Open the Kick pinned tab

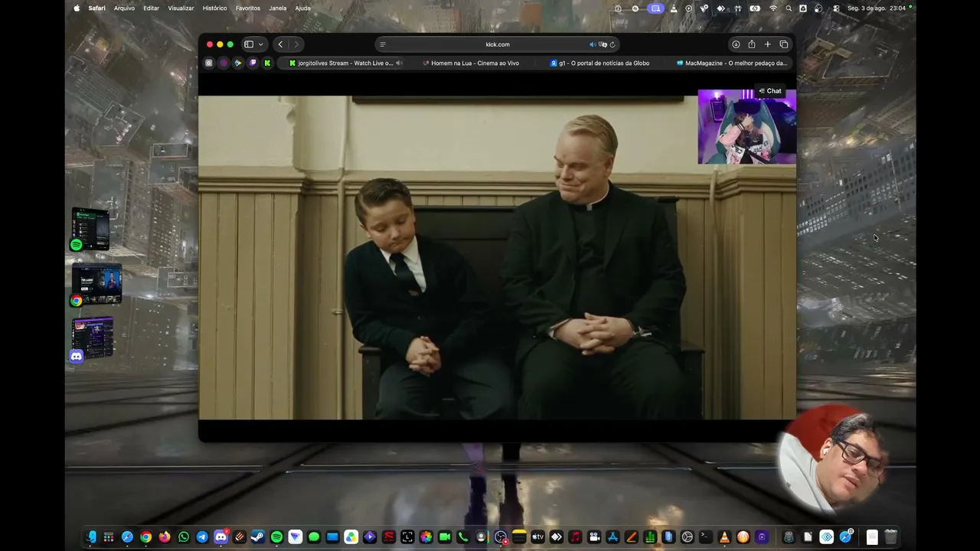pyautogui.click(x=267, y=63)
